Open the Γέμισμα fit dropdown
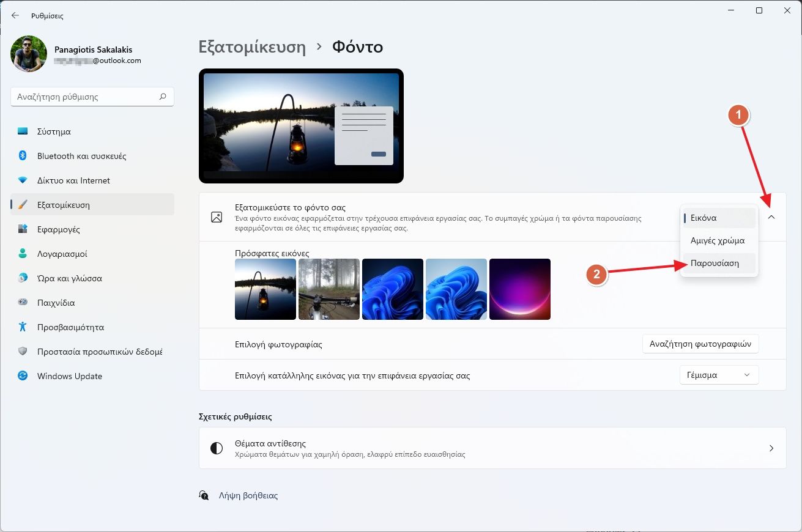The height and width of the screenshot is (532, 802). click(719, 375)
